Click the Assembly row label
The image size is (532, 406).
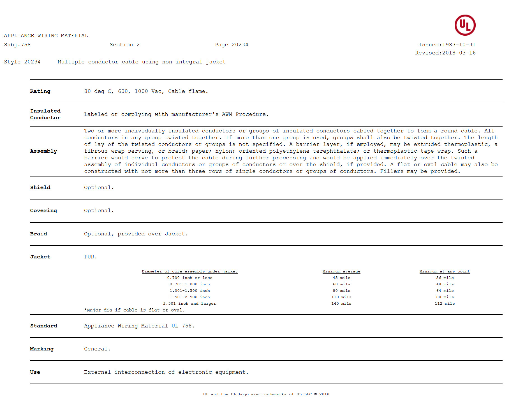(x=43, y=151)
